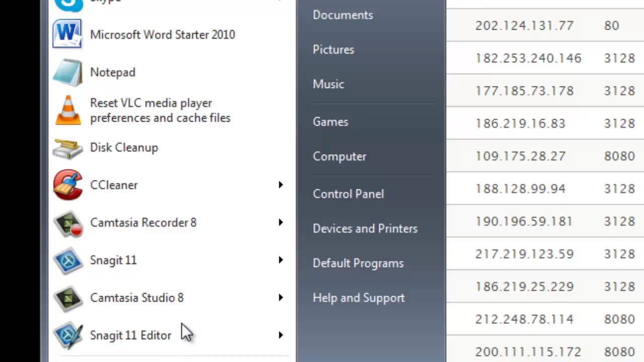Select IP address 186.219.25.229
The height and width of the screenshot is (362, 644).
point(524,287)
